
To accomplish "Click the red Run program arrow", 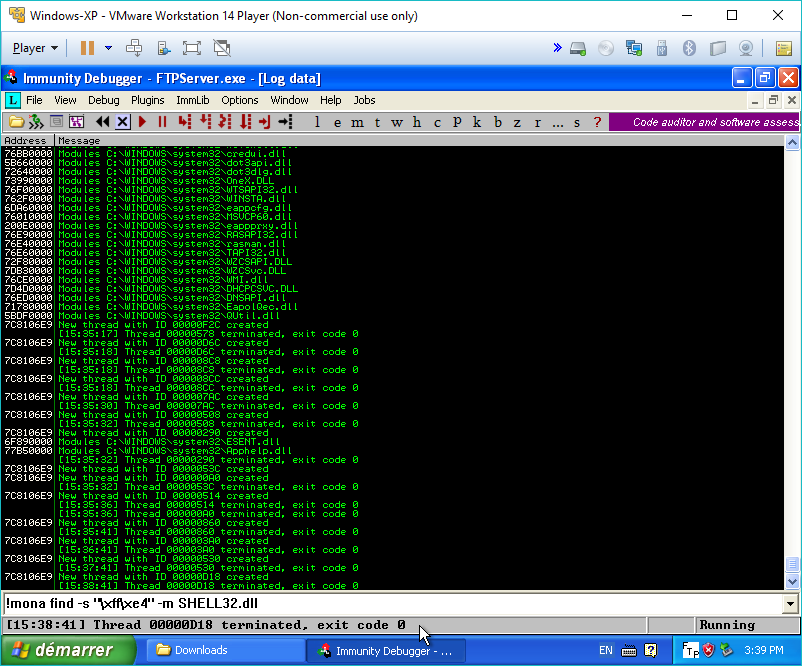I will click(142, 122).
